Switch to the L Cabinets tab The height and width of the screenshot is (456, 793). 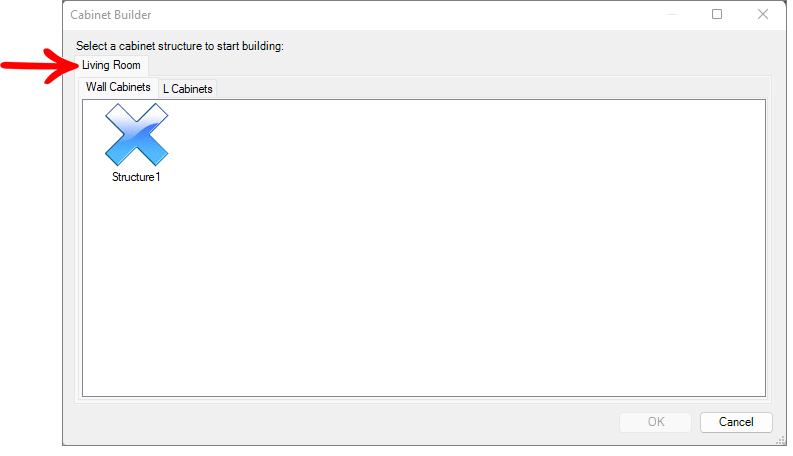click(188, 89)
